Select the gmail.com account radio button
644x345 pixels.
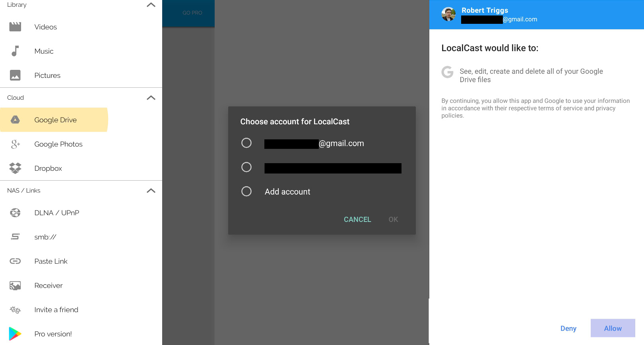click(246, 143)
